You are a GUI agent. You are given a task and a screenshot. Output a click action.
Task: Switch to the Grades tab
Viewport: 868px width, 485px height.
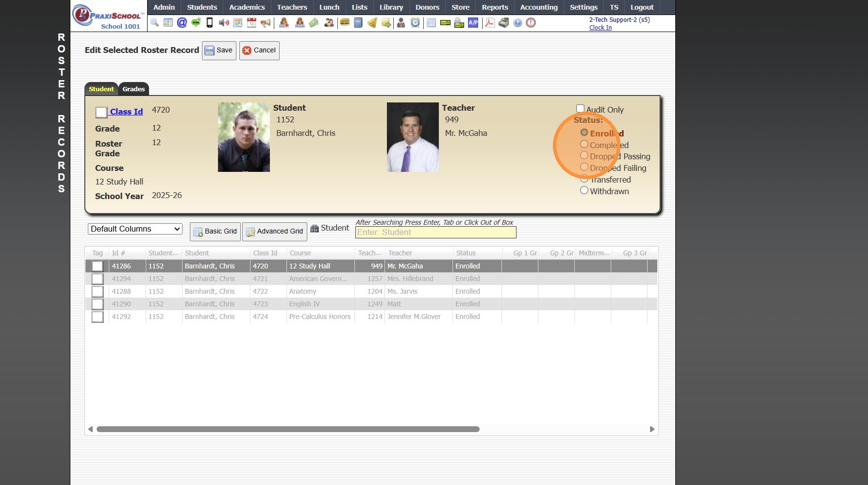tap(134, 89)
